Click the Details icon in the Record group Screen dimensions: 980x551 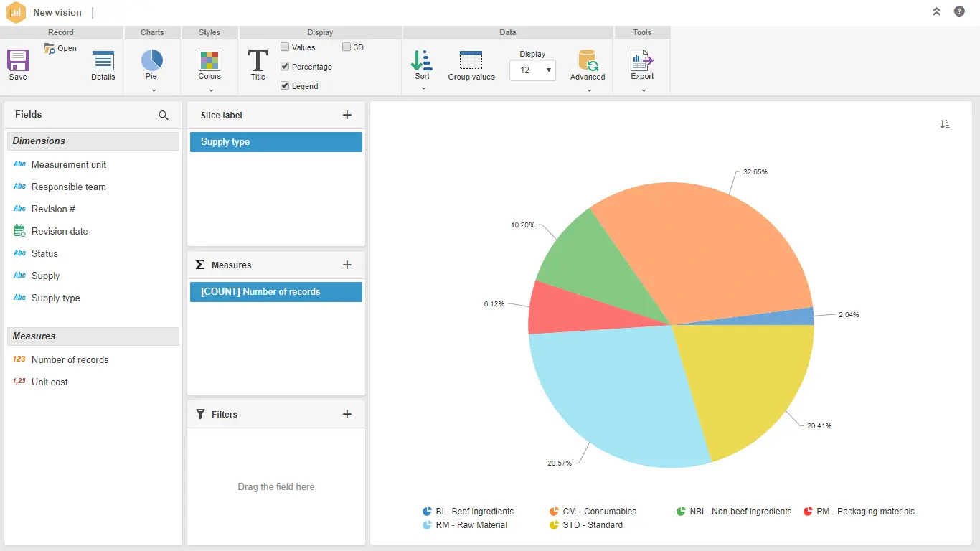(x=103, y=61)
